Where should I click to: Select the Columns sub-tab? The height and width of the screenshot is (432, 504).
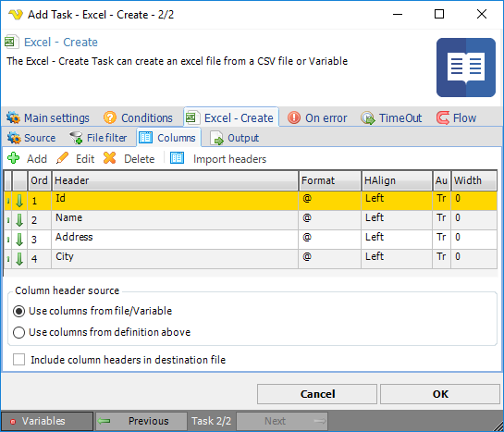point(168,138)
